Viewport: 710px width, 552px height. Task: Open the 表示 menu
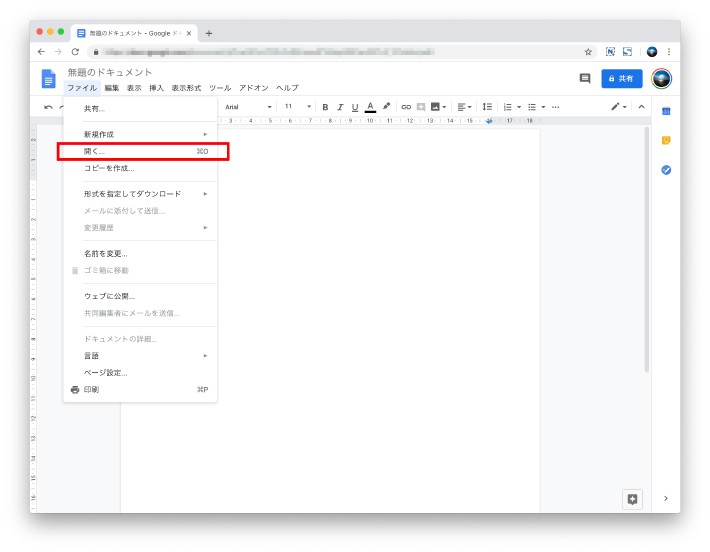pyautogui.click(x=134, y=88)
